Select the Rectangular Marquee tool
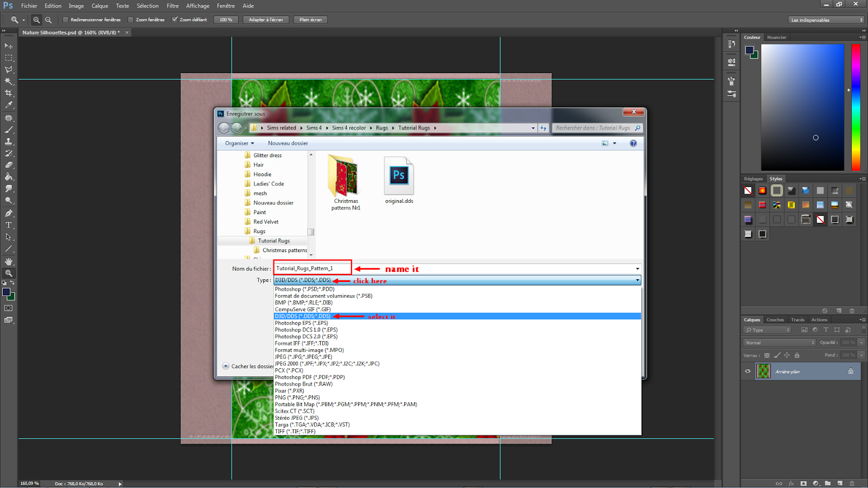 (x=9, y=58)
